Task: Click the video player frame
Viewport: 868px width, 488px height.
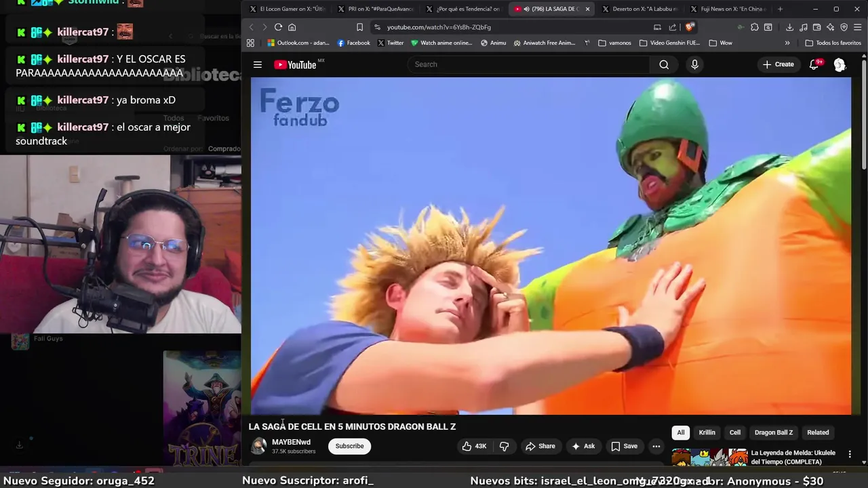Action: 551,245
